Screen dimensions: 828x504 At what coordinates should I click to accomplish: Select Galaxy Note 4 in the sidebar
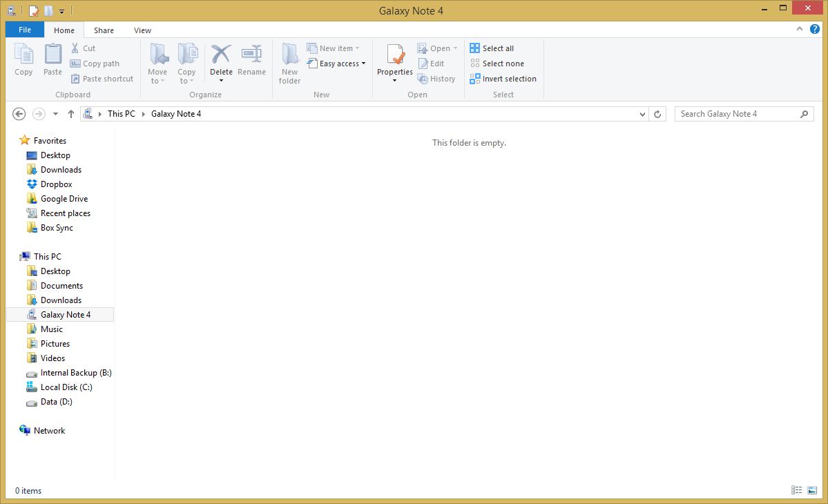tap(60, 315)
